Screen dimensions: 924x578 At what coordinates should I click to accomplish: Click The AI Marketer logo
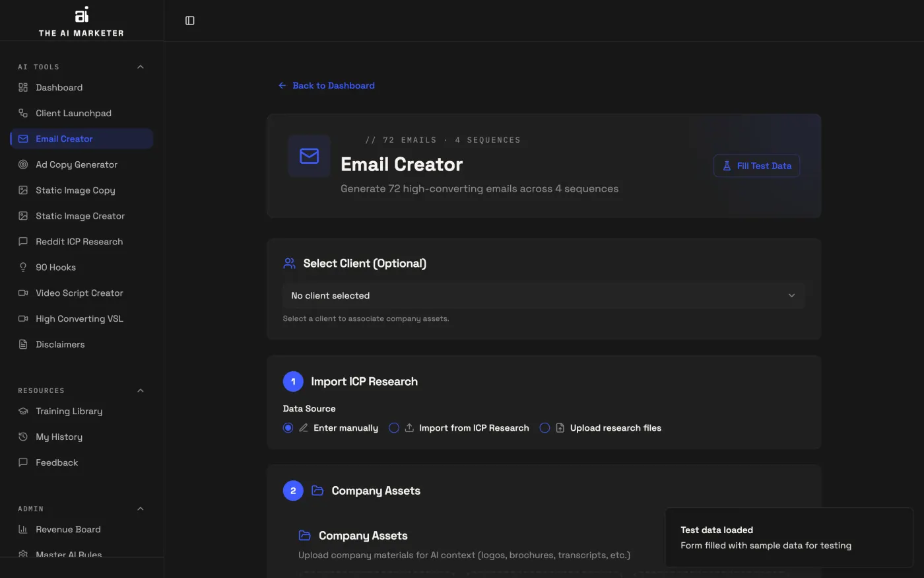click(81, 22)
